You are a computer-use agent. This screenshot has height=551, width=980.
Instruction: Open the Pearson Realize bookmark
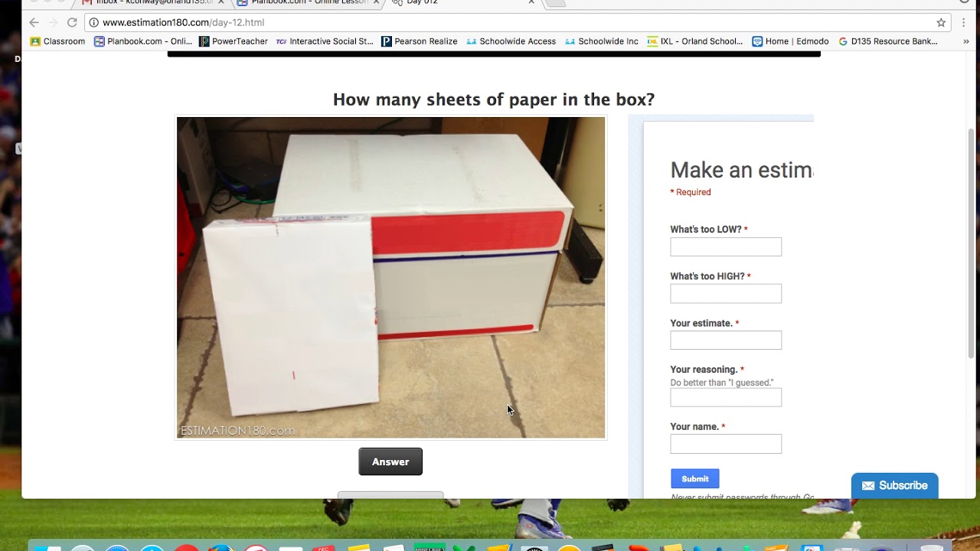click(420, 41)
